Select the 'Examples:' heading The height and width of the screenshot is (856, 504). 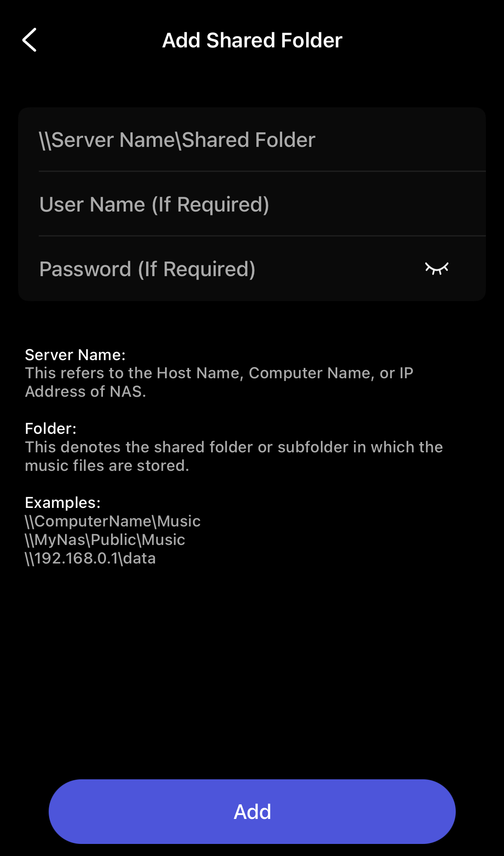click(x=63, y=503)
